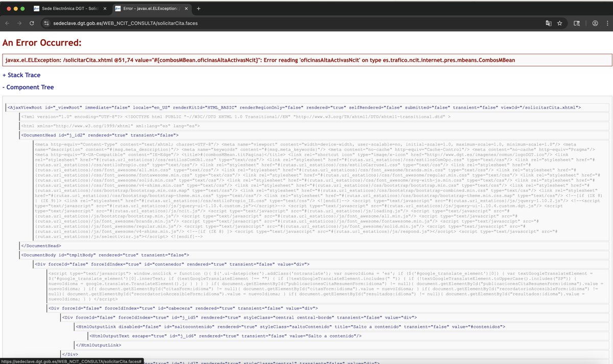Click the javax.el.ELException error message box
This screenshot has height=364, width=613.
coord(306,60)
